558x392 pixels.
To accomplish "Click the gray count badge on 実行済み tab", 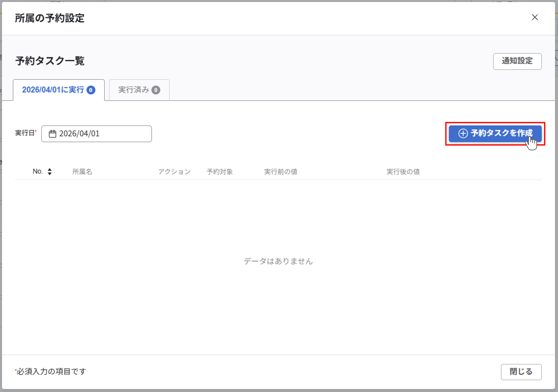I will point(156,90).
